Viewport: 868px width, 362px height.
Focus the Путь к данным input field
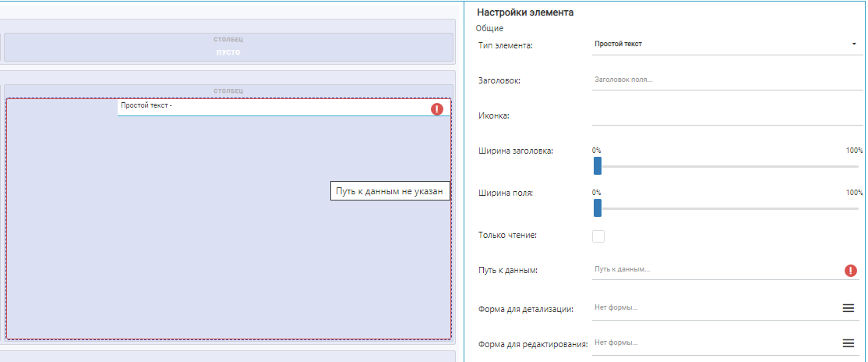point(713,270)
